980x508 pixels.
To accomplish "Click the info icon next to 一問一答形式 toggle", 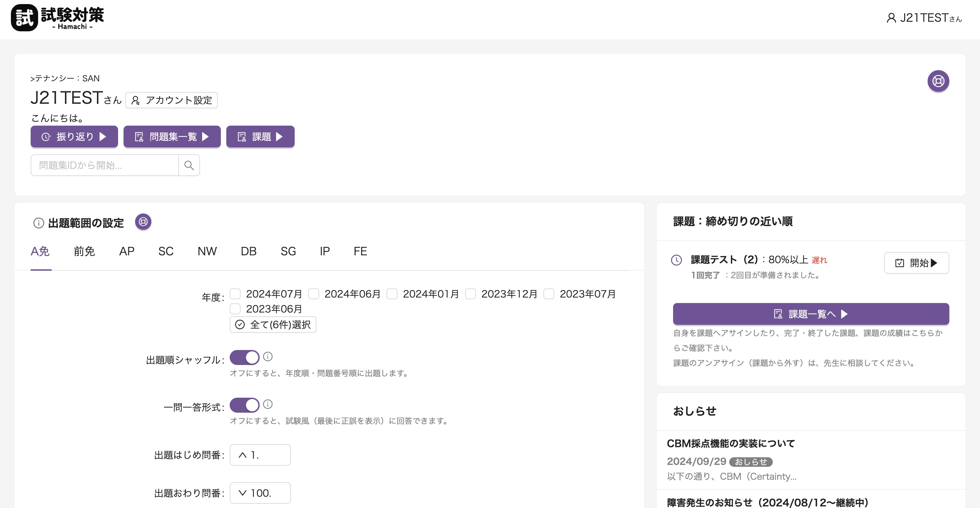I will (x=268, y=404).
